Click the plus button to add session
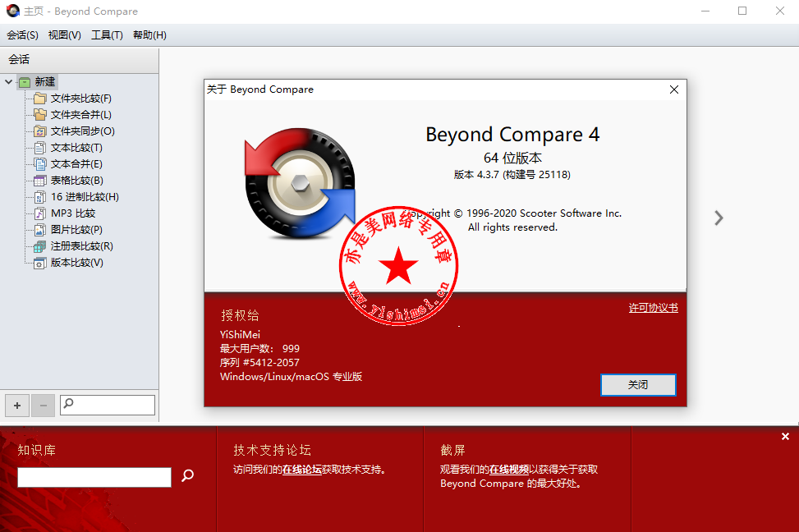This screenshot has height=532, width=799. pyautogui.click(x=17, y=406)
